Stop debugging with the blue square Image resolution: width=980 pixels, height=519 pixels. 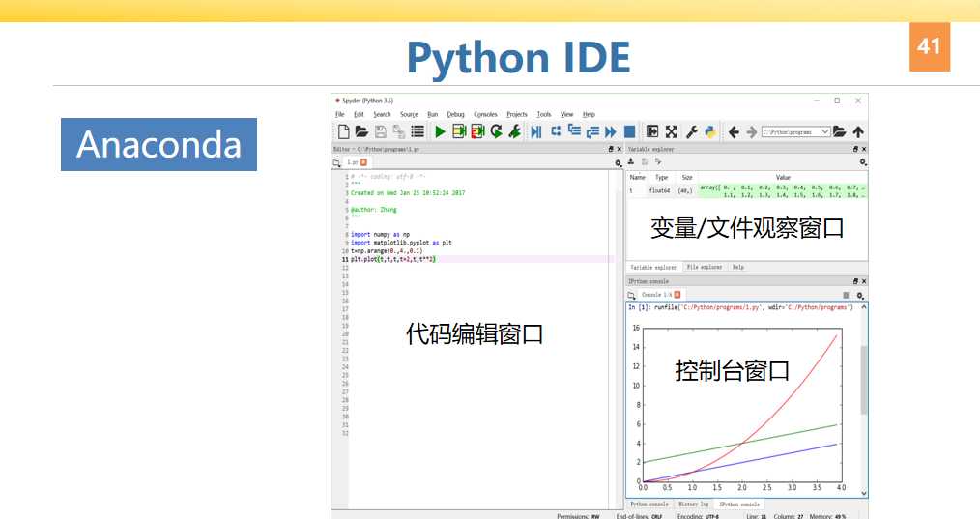[629, 131]
